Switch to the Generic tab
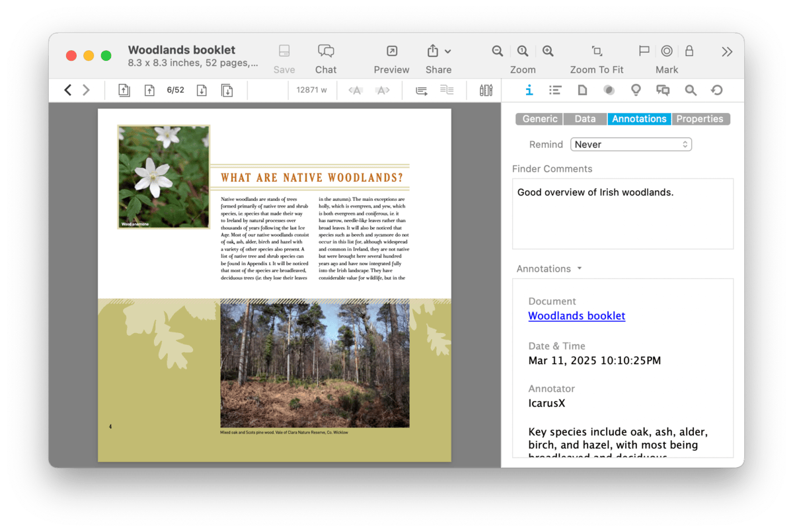Image resolution: width=793 pixels, height=532 pixels. [539, 119]
